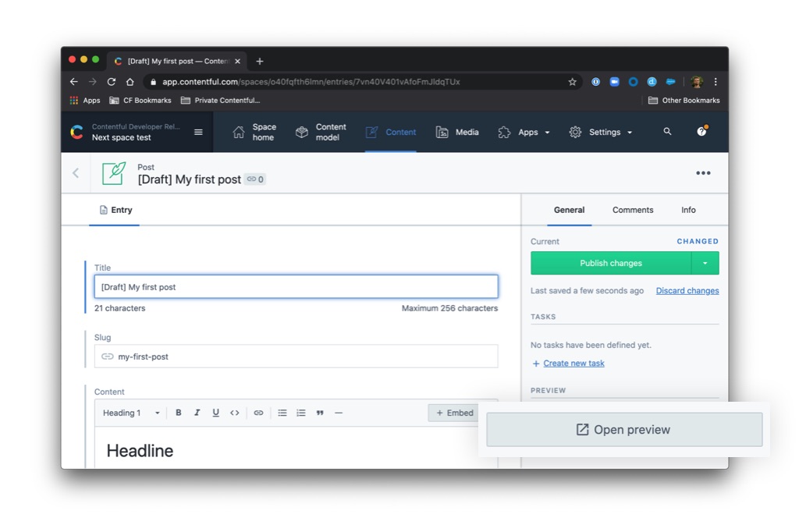Viewport: 806px width, 532px height.
Task: Insert a hyperlink in Content
Action: pos(258,413)
